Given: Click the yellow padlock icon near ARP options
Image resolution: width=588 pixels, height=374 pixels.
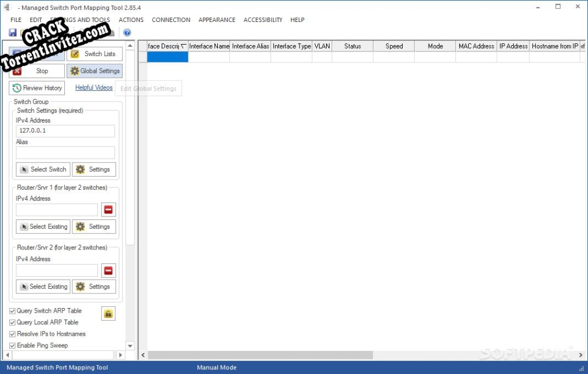Looking at the screenshot, I should tap(108, 313).
